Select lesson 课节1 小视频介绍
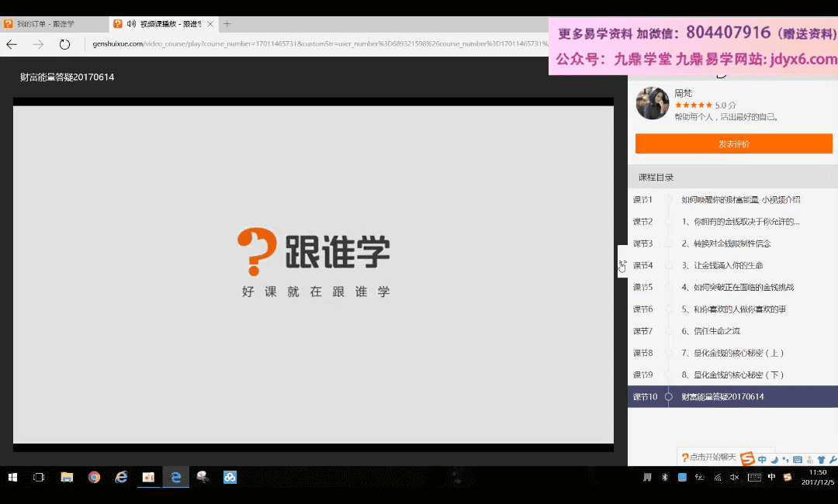This screenshot has width=838, height=504. [740, 200]
